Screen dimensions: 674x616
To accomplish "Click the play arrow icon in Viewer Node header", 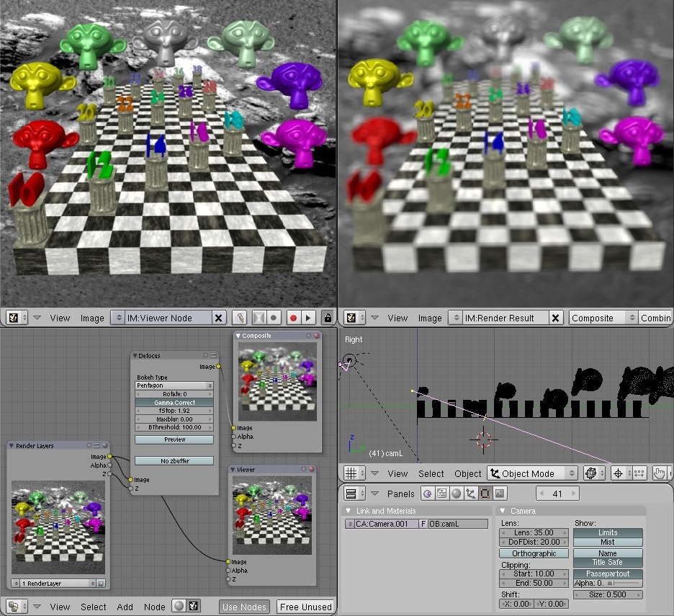I will [308, 318].
